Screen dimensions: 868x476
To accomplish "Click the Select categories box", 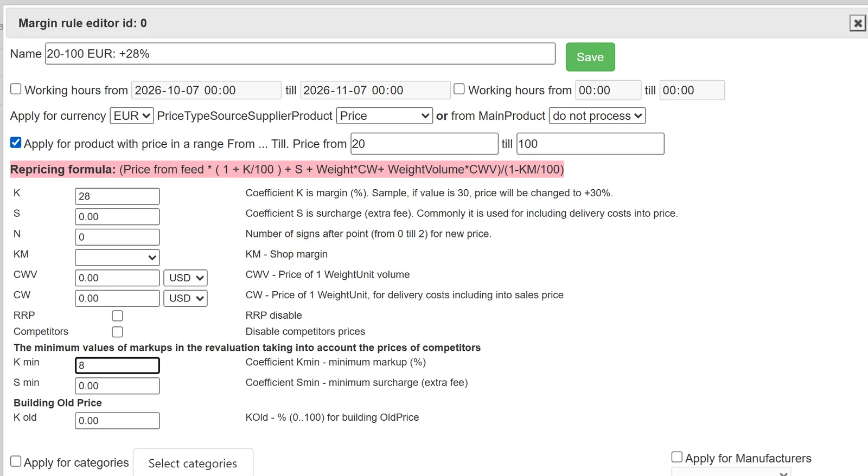I will click(193, 463).
